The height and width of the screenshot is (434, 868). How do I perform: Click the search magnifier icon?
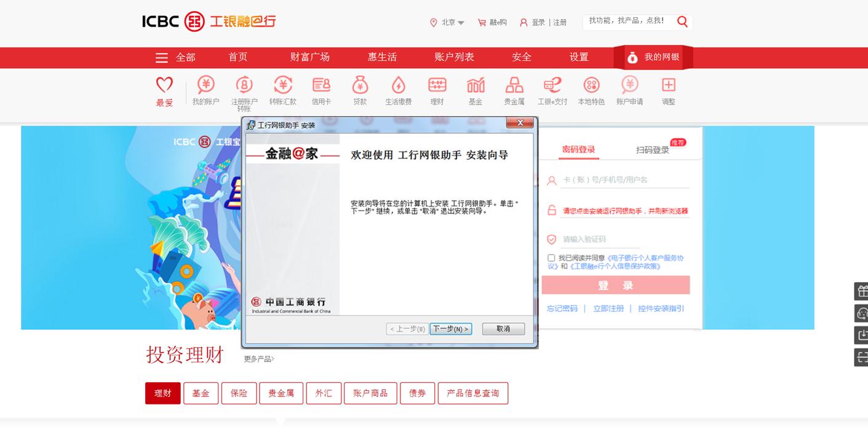(682, 22)
